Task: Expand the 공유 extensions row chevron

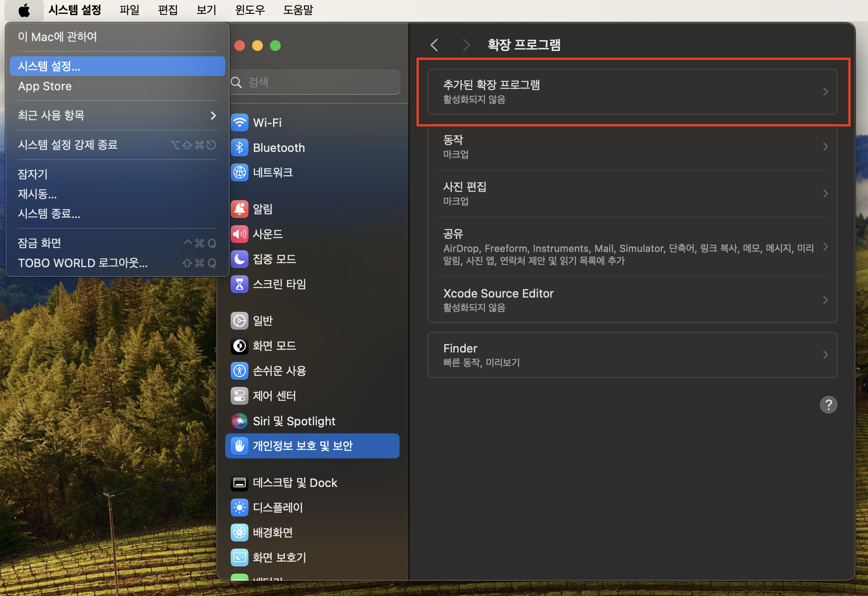Action: (x=825, y=247)
